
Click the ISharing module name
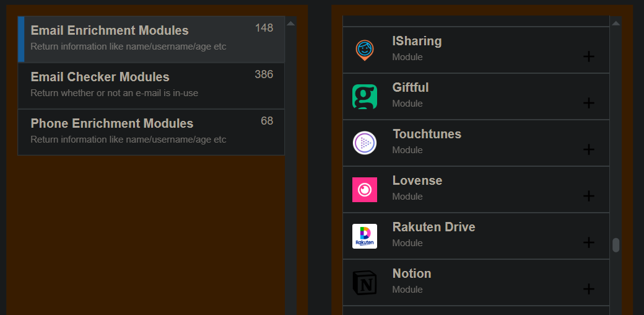point(417,41)
